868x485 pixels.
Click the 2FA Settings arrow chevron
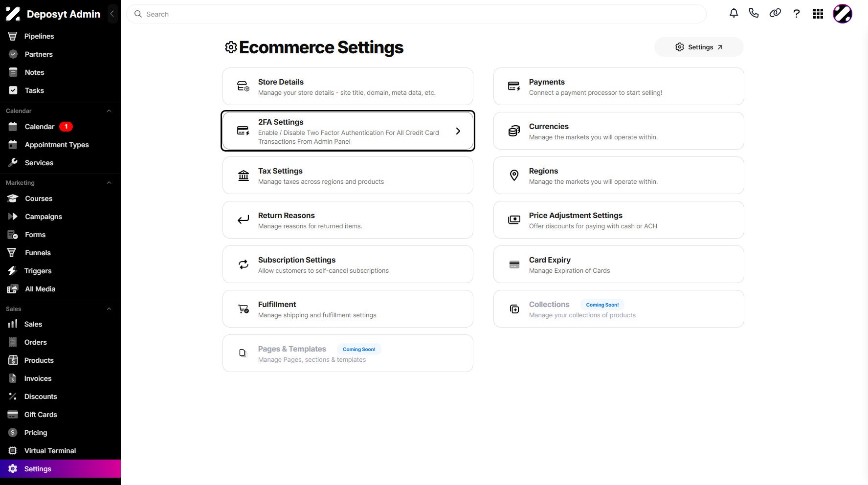[458, 131]
